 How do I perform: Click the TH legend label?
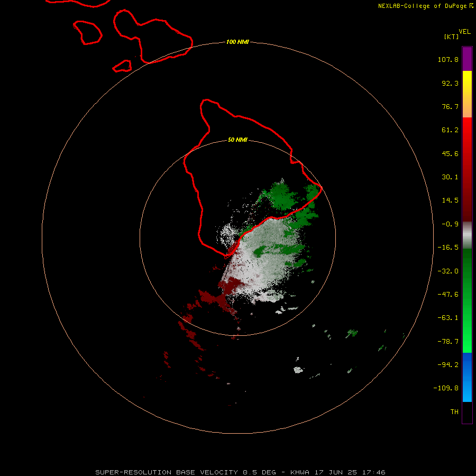tap(454, 412)
